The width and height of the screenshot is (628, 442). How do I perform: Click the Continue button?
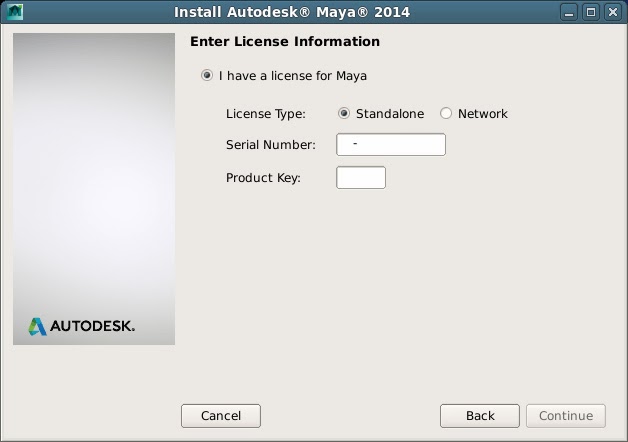coord(566,416)
